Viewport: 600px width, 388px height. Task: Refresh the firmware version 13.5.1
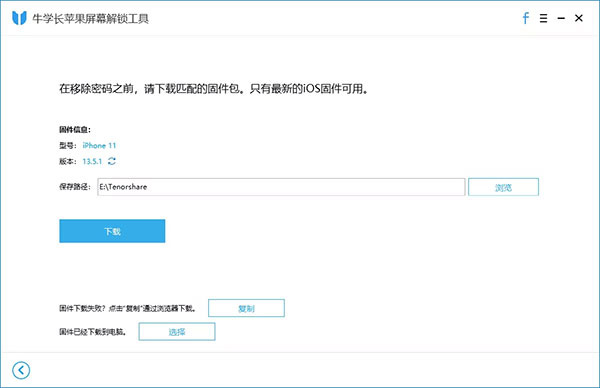tap(112, 161)
